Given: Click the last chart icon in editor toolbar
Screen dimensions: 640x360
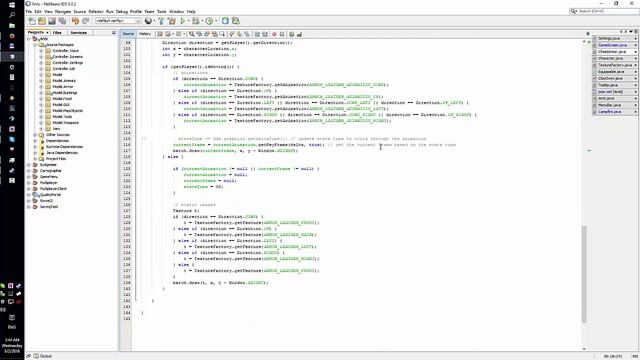Looking at the screenshot, I should [299, 34].
